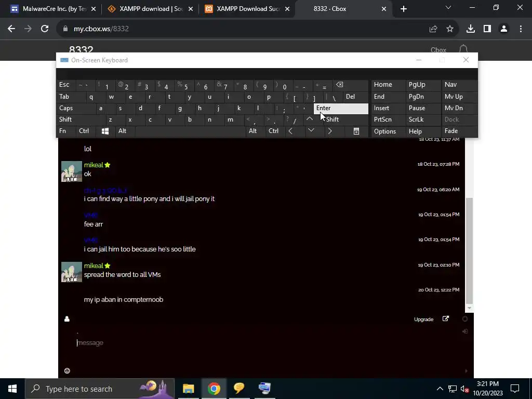The image size is (532, 399).
Task: Click the left arrow key on keyboard
Action: coord(290,131)
